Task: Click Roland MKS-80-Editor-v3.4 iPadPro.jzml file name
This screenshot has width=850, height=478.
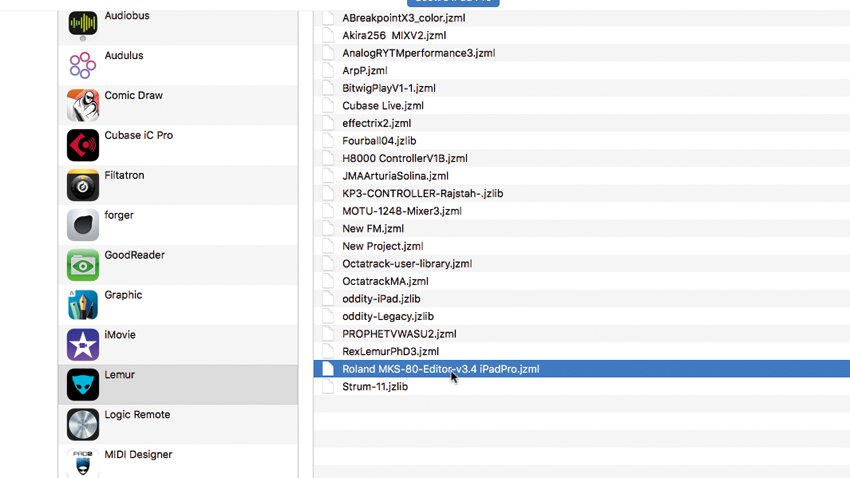Action: click(441, 369)
